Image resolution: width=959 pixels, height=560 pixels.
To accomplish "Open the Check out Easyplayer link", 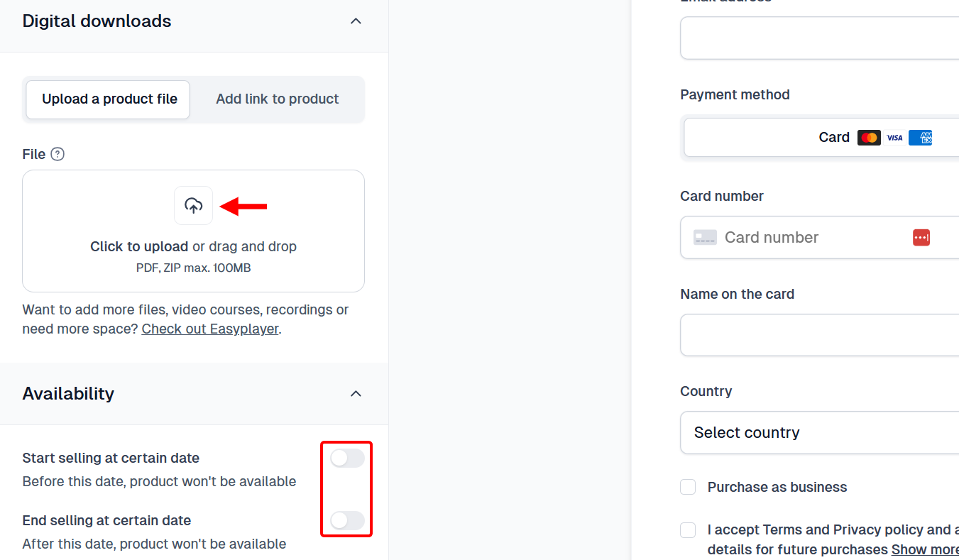I will [x=209, y=329].
